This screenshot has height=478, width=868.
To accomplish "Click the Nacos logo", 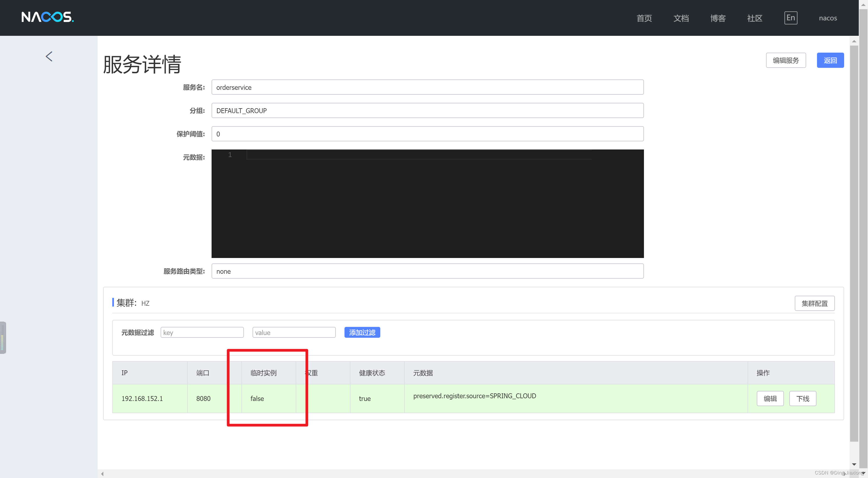I will tap(47, 17).
